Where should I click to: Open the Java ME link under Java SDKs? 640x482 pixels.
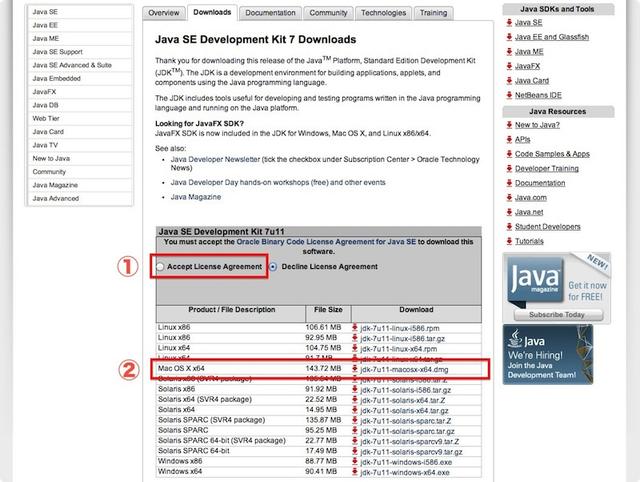coord(529,52)
